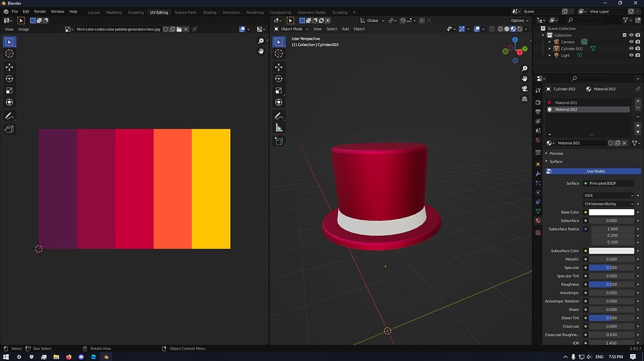This screenshot has height=361, width=644.
Task: Remove material slot with minus button
Action: [x=638, y=108]
